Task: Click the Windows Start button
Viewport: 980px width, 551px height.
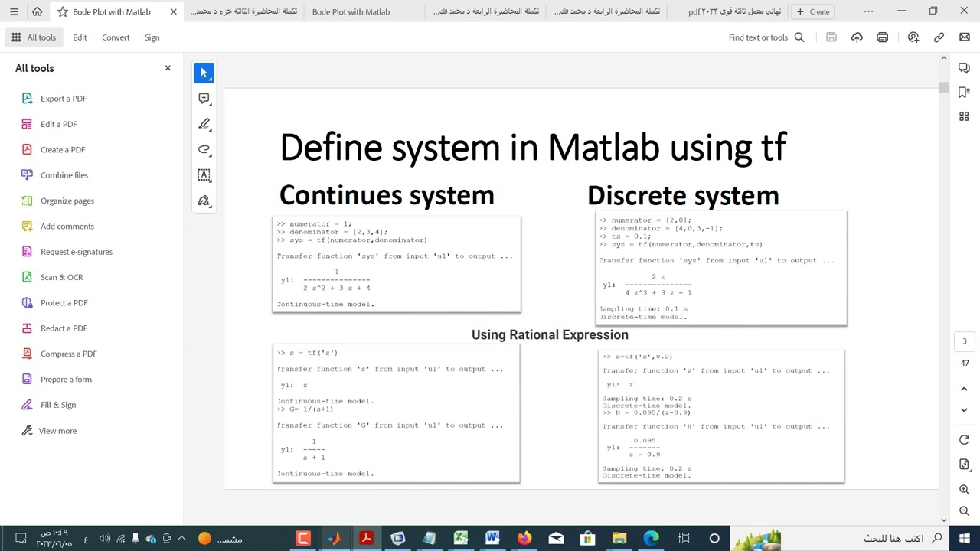Action: pyautogui.click(x=964, y=539)
